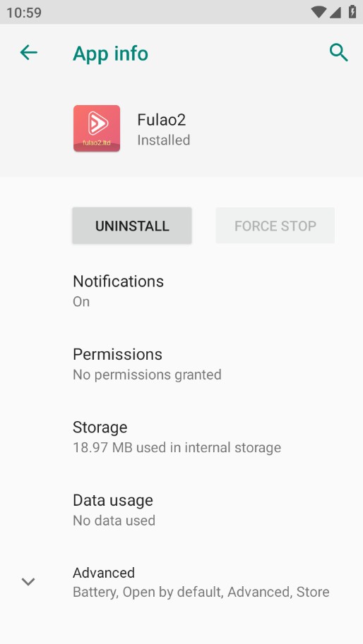Tap the Fulao2 app name text

click(x=162, y=119)
